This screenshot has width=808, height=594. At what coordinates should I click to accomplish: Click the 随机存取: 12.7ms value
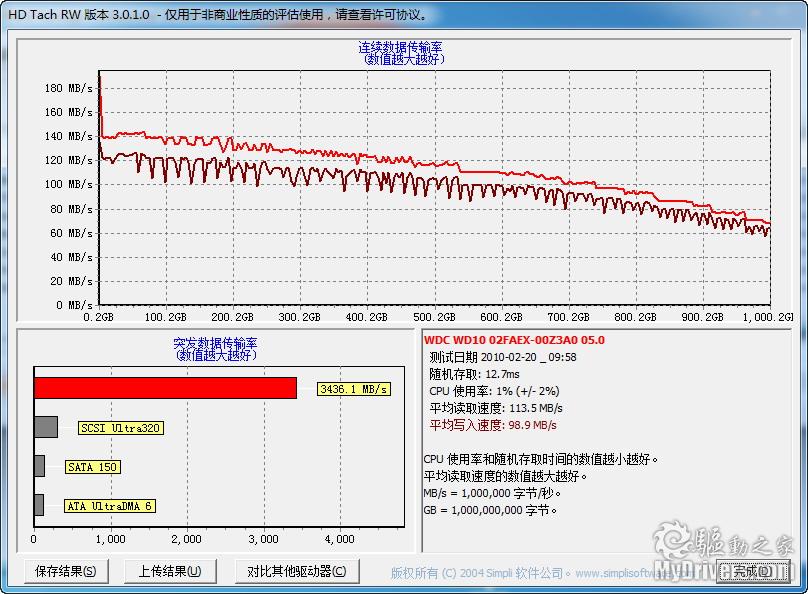(x=474, y=374)
